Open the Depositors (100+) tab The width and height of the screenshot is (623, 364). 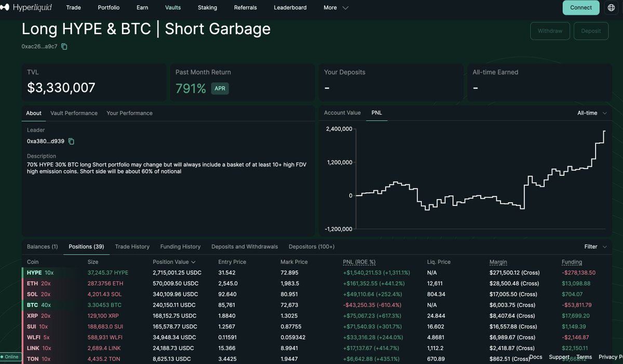pyautogui.click(x=311, y=247)
